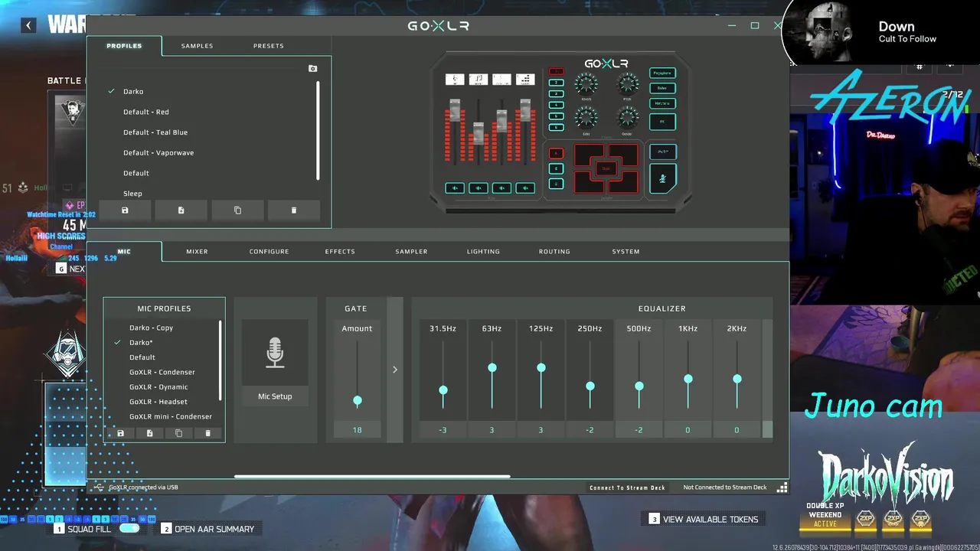Open the Presets tab
Viewport: 980px width, 551px height.
point(269,46)
